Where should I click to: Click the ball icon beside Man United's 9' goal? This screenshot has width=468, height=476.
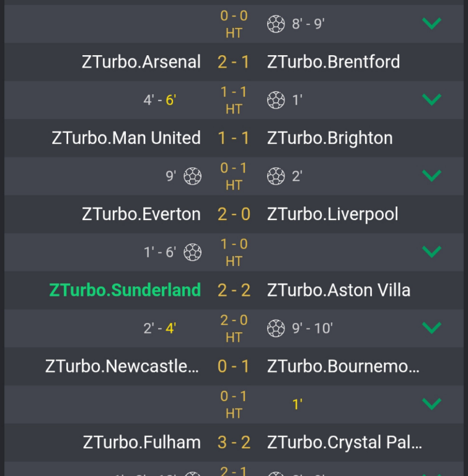coord(193,176)
